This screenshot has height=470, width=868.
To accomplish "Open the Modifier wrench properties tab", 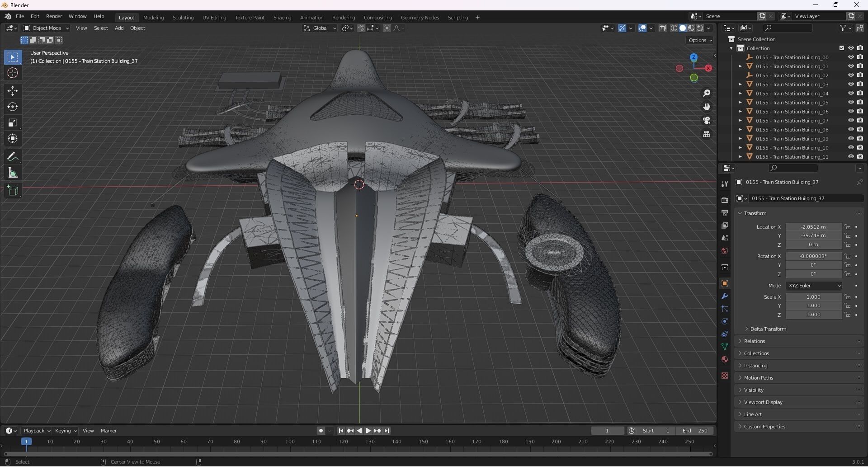I will (725, 296).
